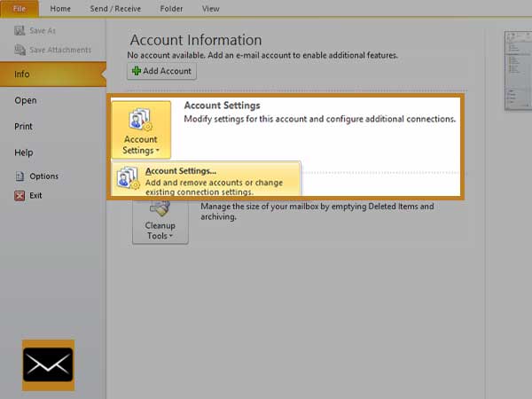The image size is (532, 399).
Task: Click the Account Information heading
Action: click(196, 40)
